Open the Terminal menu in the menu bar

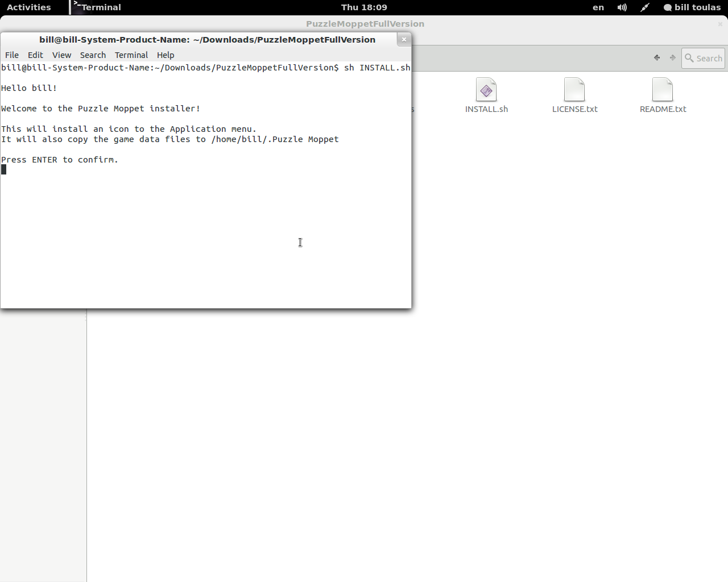click(x=131, y=55)
